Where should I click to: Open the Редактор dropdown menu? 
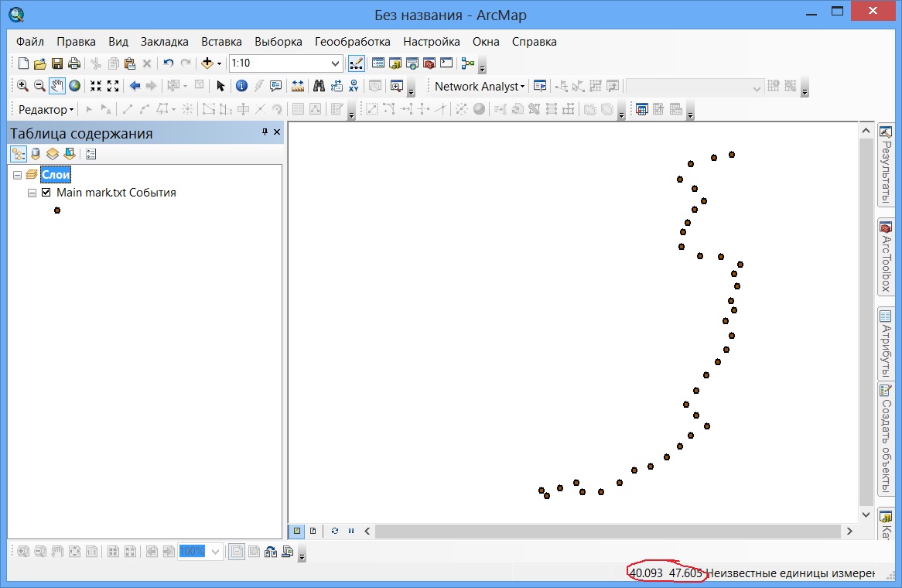coord(46,109)
